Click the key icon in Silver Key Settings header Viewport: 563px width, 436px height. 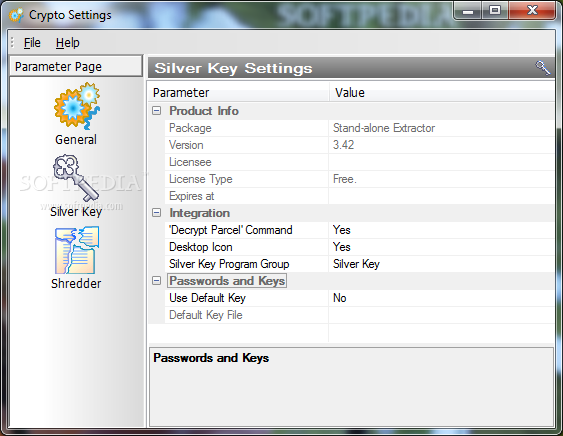pos(543,68)
